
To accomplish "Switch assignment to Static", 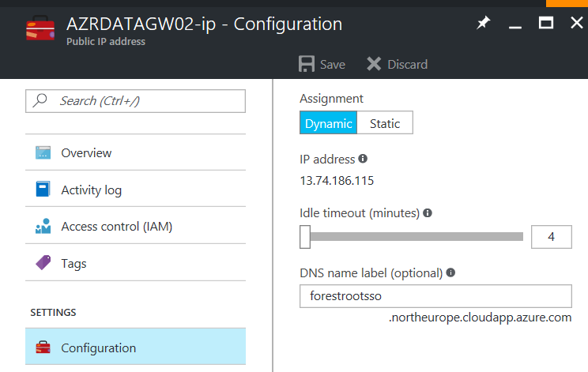I will [x=385, y=123].
